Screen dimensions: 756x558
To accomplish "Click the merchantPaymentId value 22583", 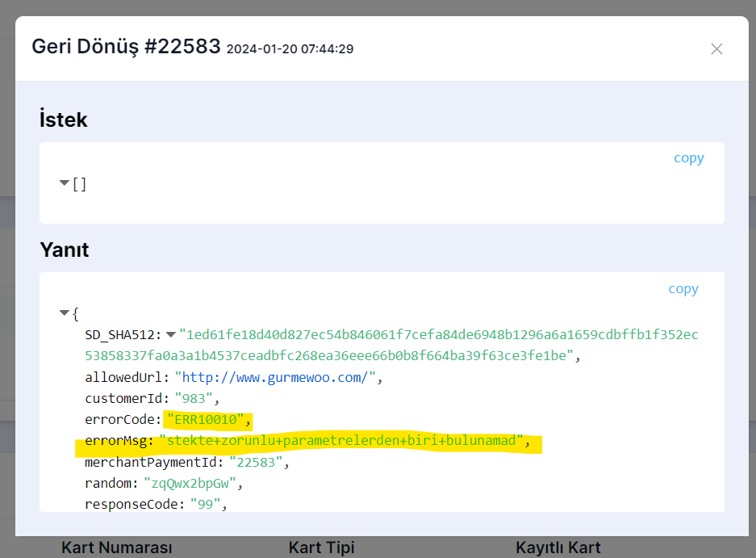I will pos(258,463).
